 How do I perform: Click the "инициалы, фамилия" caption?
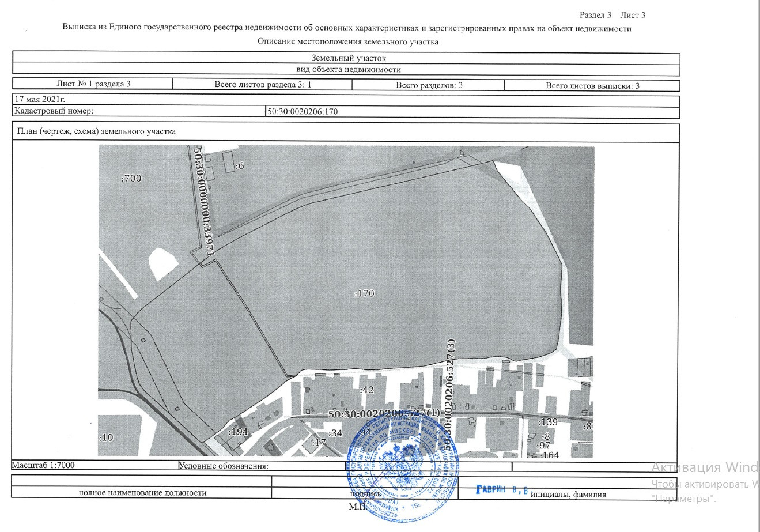568,495
